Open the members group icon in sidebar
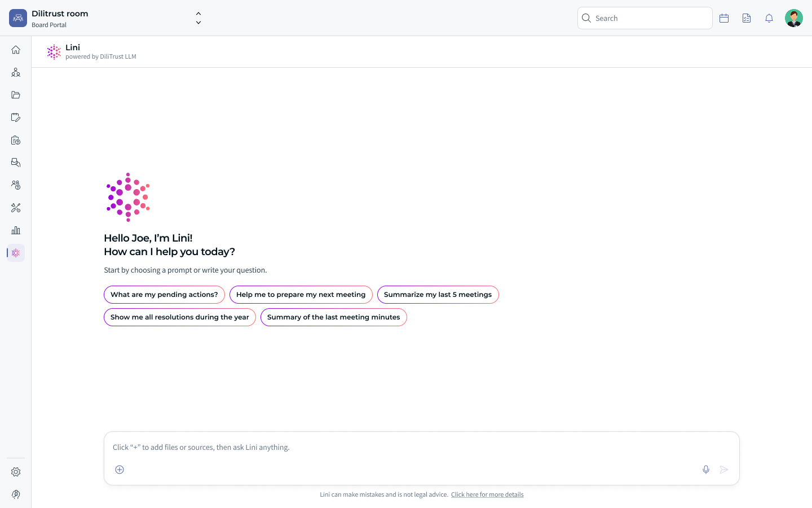This screenshot has width=812, height=508. pyautogui.click(x=16, y=72)
